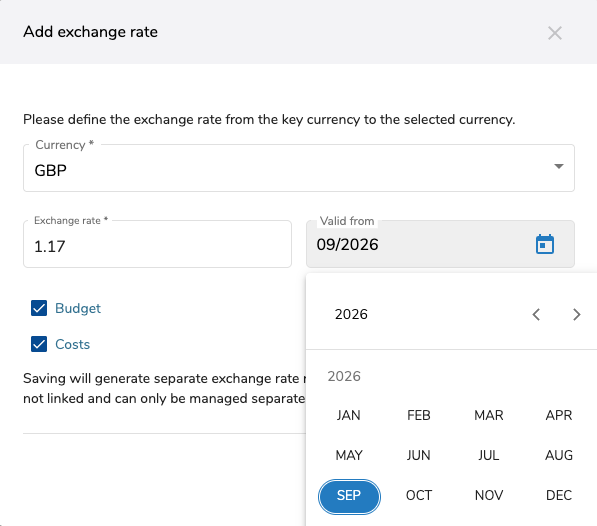597x526 pixels.
Task: Click the Valid from date field
Action: click(x=441, y=244)
